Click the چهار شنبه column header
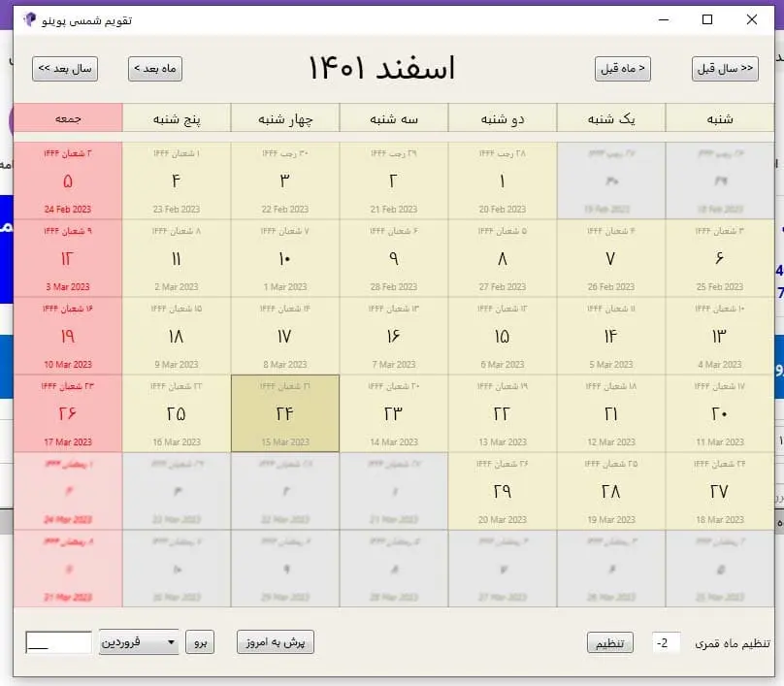This screenshot has height=686, width=784. (x=285, y=118)
